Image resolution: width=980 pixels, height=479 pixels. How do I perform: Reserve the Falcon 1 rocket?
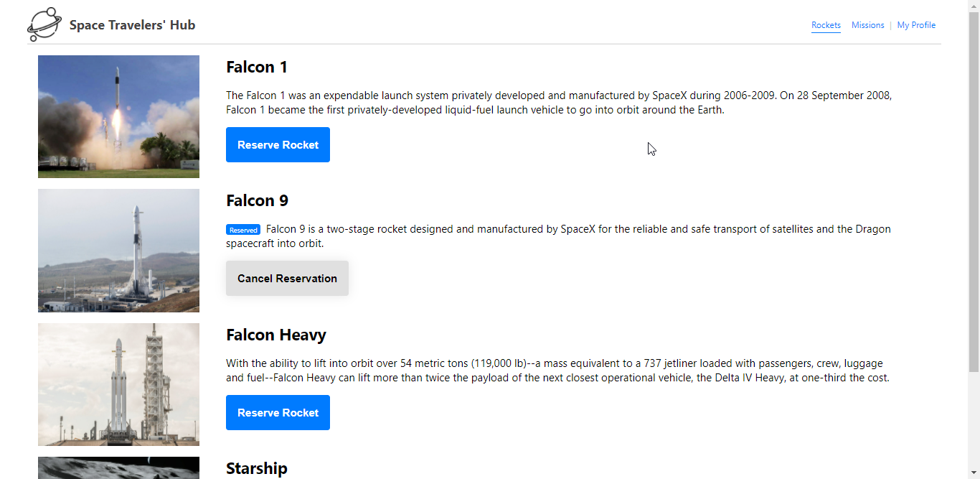[x=278, y=145]
